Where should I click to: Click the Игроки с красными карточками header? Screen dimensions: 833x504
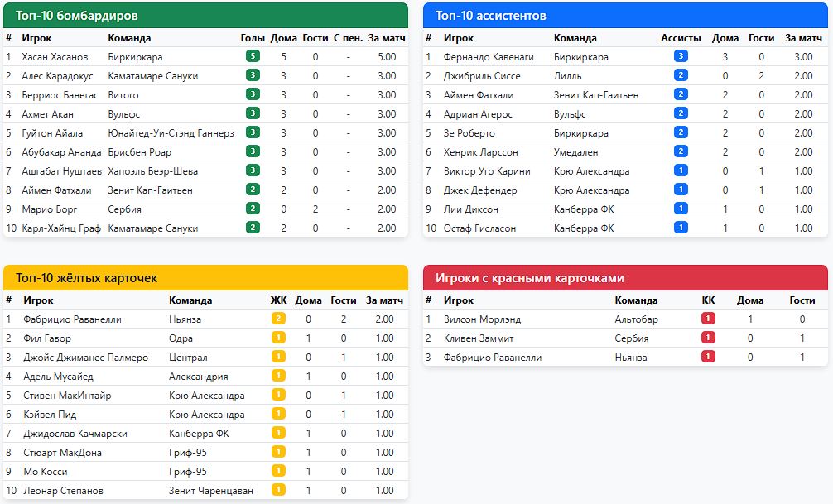tap(529, 278)
